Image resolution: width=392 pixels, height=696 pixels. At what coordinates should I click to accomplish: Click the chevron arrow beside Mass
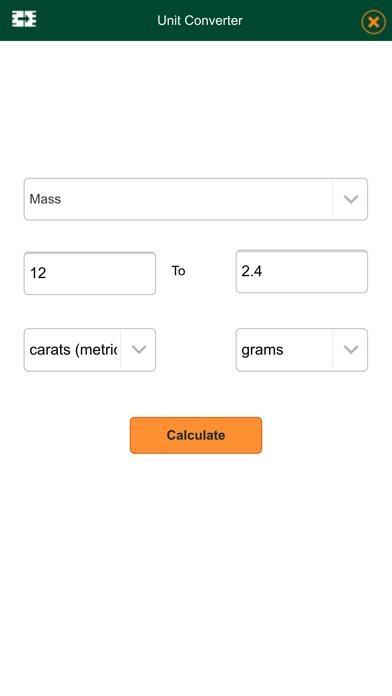(x=351, y=199)
